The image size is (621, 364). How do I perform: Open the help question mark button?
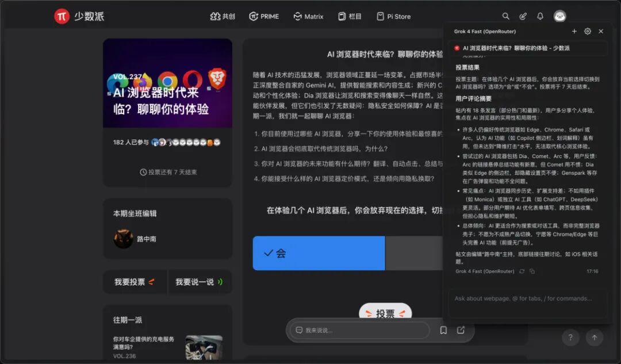[x=570, y=338]
